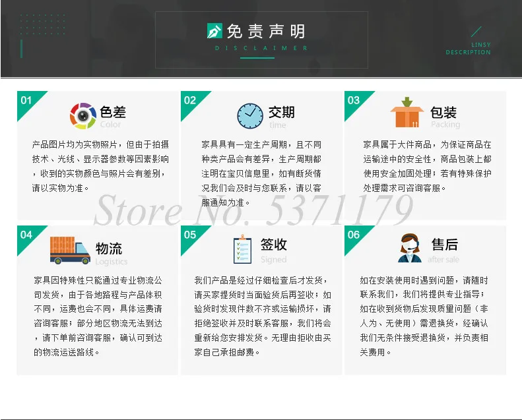Click the line 处理需求可咨询客服。
Screen dimensions: 522x420
pyautogui.click(x=405, y=188)
